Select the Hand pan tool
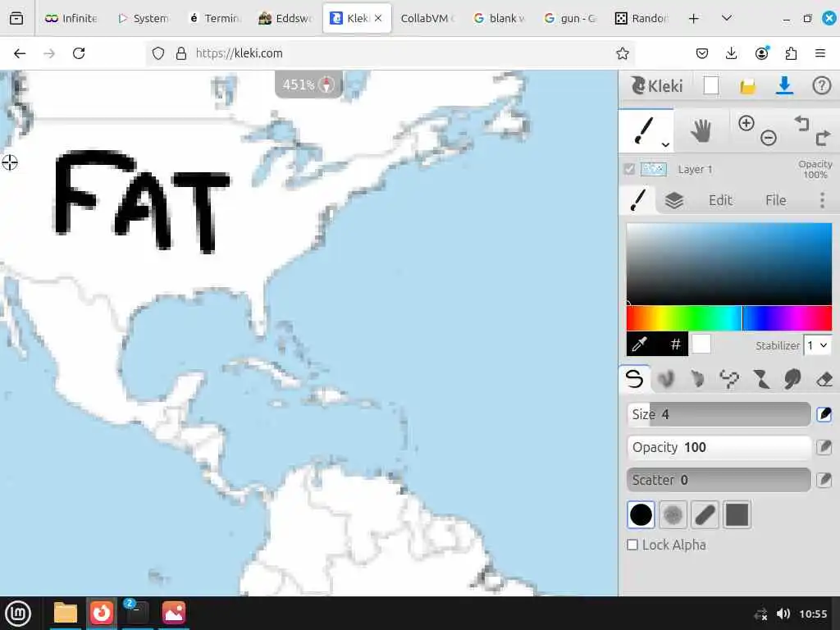This screenshot has height=630, width=840. coord(701,130)
